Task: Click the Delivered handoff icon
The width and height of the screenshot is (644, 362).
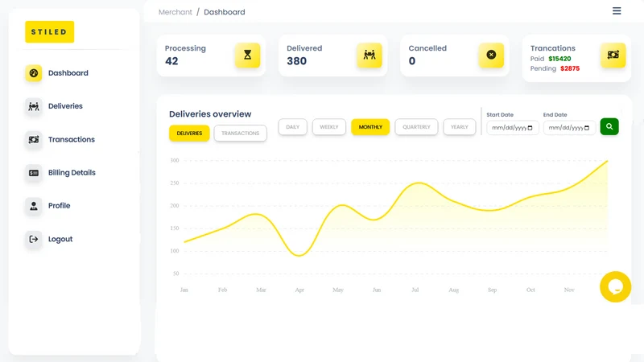Action: click(369, 55)
